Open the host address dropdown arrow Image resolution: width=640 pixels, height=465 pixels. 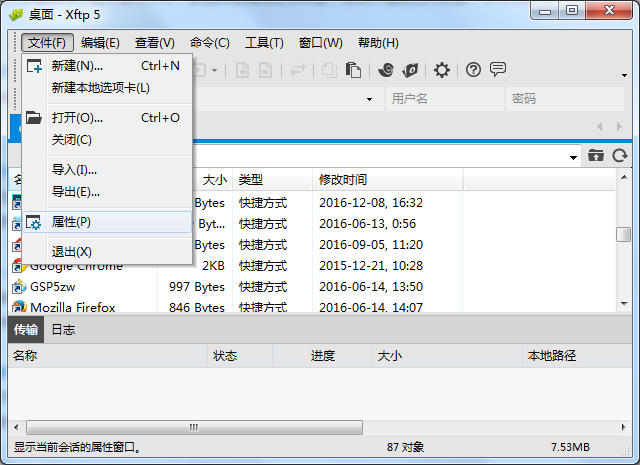pyautogui.click(x=369, y=99)
